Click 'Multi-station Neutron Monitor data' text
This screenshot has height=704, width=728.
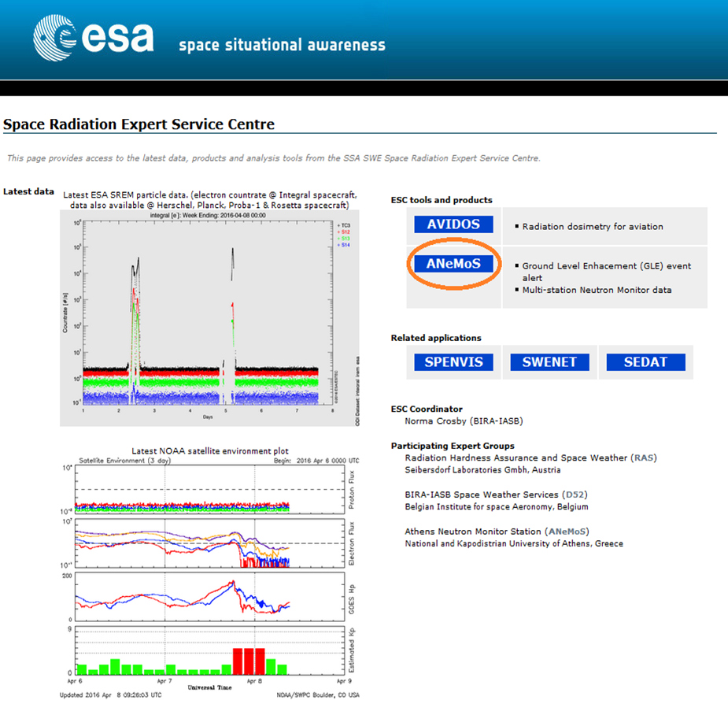tap(597, 290)
